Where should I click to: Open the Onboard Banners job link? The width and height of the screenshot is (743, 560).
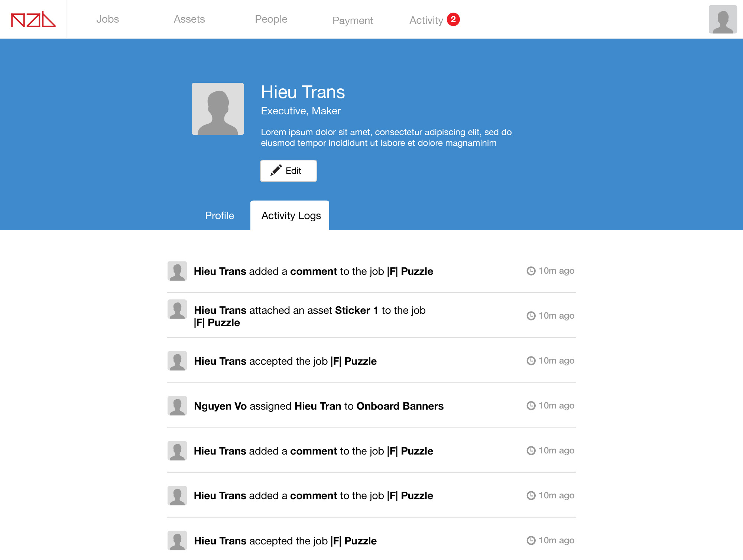[x=400, y=406]
